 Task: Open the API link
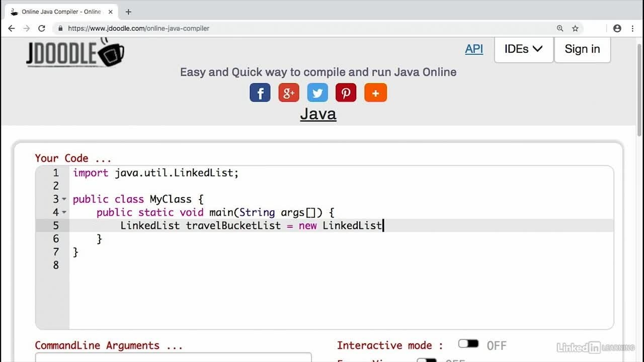point(474,49)
